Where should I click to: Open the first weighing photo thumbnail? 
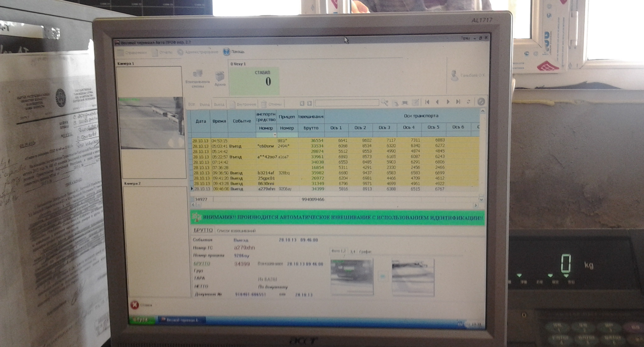pos(352,277)
